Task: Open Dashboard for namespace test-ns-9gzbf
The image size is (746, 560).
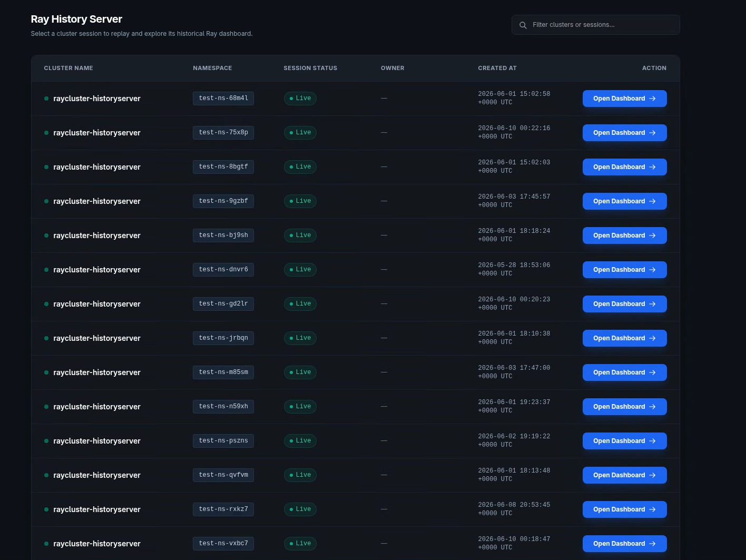Action: pyautogui.click(x=624, y=201)
